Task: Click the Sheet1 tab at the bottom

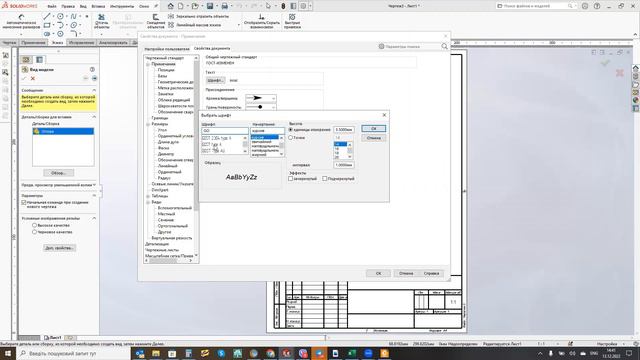Action: pos(53,338)
